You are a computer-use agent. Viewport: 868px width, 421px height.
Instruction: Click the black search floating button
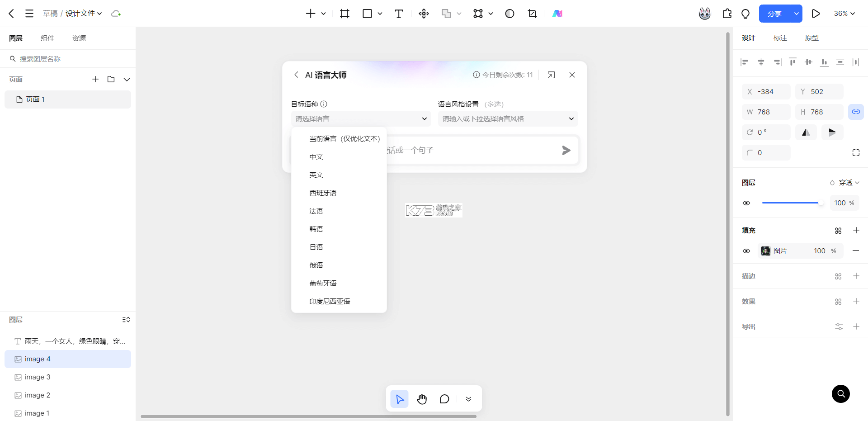pyautogui.click(x=841, y=394)
